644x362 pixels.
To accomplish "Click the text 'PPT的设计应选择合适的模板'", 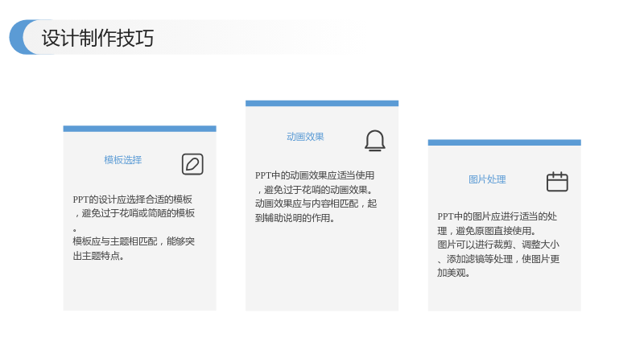I will (133, 200).
